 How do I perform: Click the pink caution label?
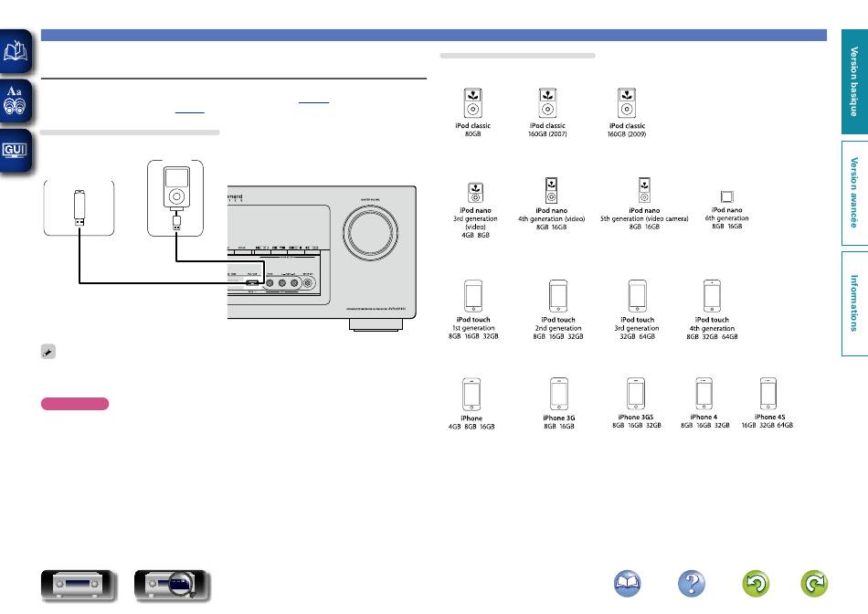(75, 404)
